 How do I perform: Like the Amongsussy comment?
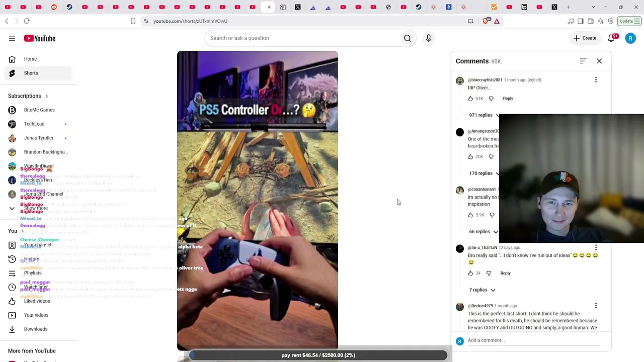point(470,157)
